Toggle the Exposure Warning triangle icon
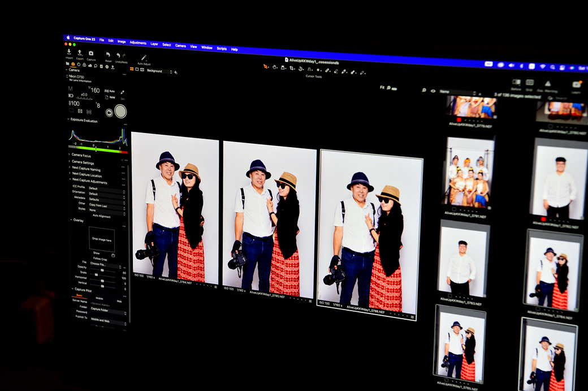The height and width of the screenshot is (391, 588). (548, 83)
